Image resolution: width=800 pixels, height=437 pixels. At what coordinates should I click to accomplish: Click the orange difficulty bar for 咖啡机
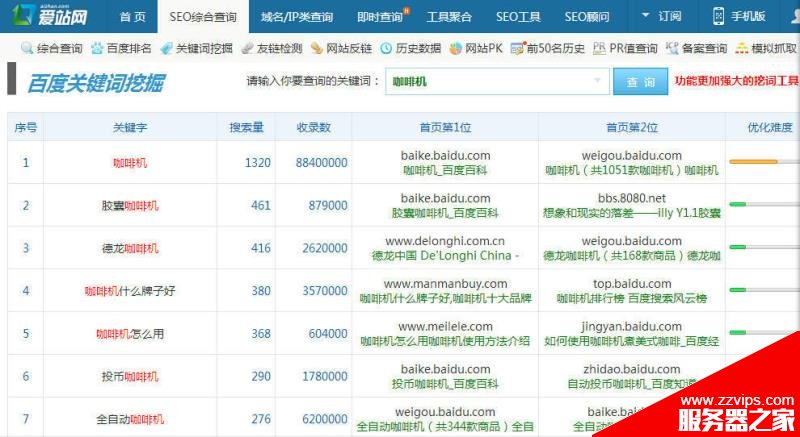pyautogui.click(x=753, y=162)
